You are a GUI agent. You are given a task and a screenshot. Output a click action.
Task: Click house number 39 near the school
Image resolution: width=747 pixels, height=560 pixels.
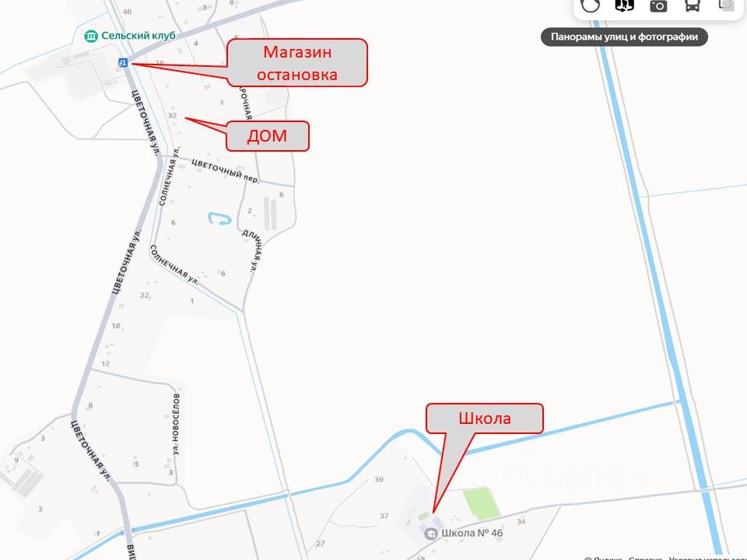[x=379, y=479]
